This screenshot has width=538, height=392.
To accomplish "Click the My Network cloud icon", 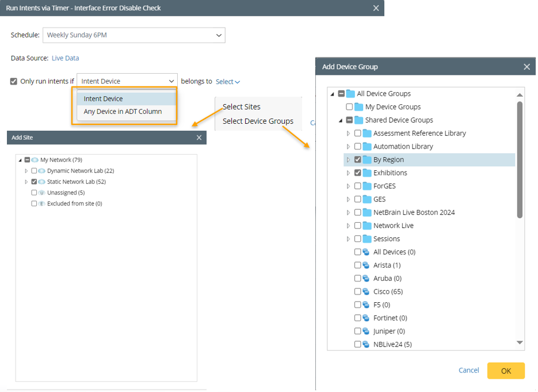I will click(x=35, y=160).
